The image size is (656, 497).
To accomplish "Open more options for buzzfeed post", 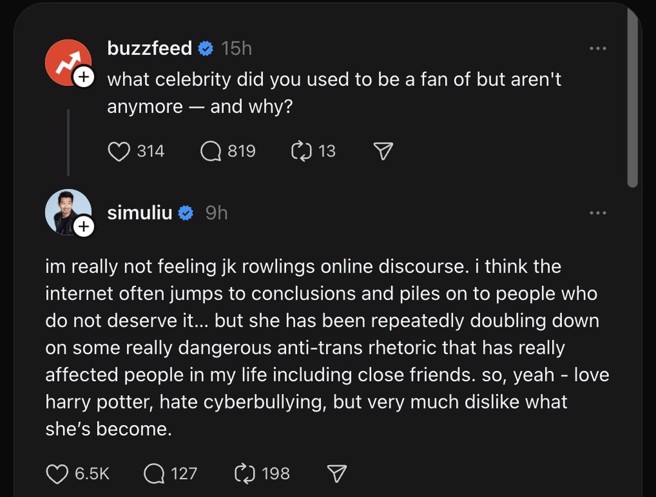I will [x=598, y=48].
